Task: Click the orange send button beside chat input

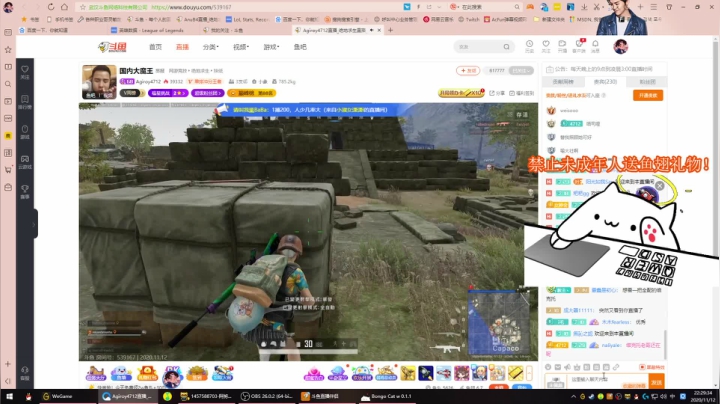Action: 657,382
